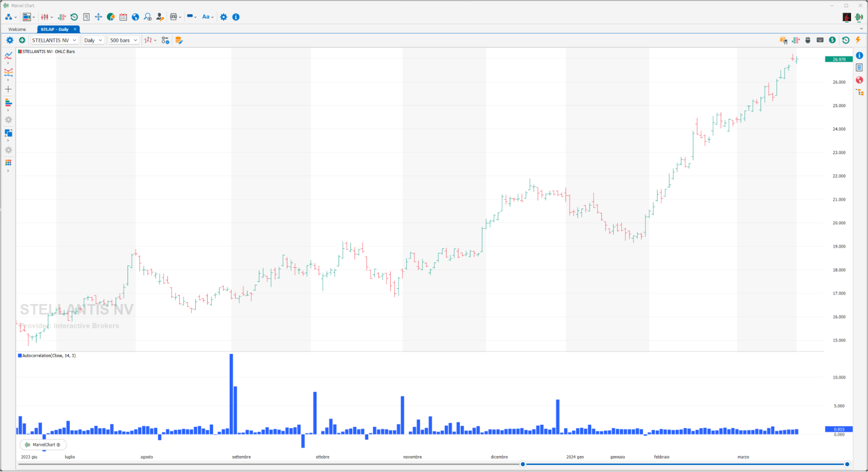Viewport: 868px width, 472px height.
Task: Open the 500 bars dropdown
Action: pyautogui.click(x=123, y=40)
